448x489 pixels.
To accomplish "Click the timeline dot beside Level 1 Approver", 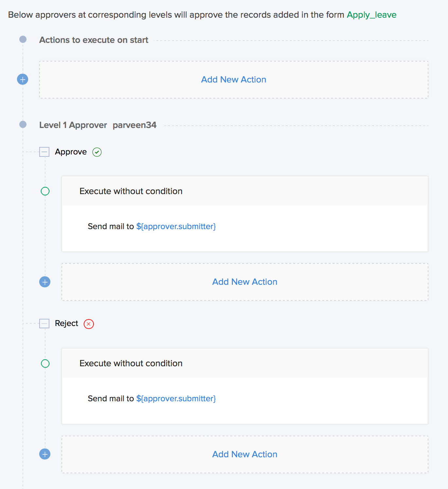I will 23,124.
